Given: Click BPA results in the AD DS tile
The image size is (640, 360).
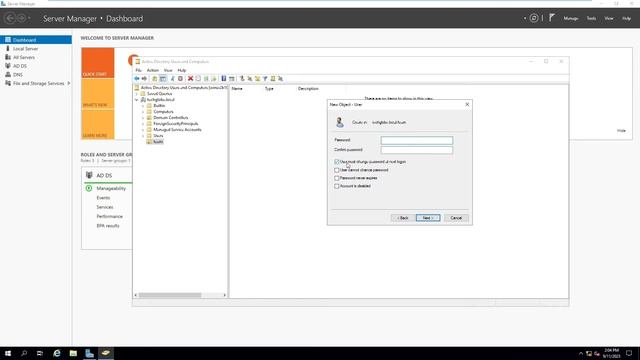Looking at the screenshot, I should click(108, 226).
